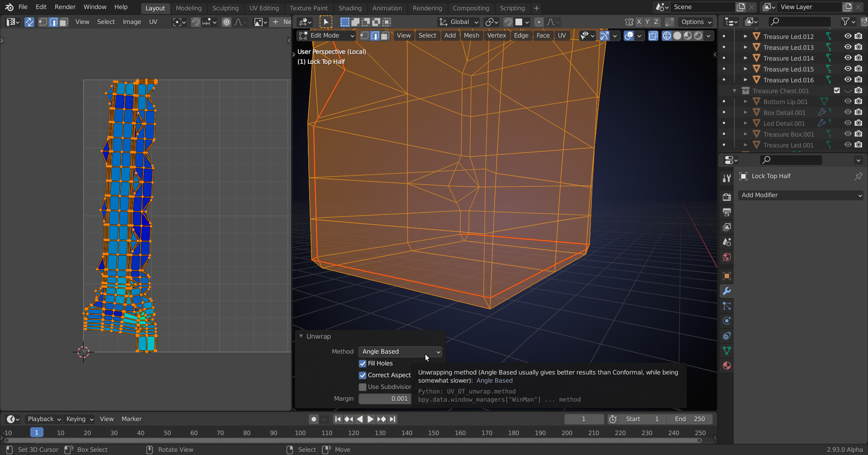This screenshot has height=455, width=868.
Task: Select rendered viewport shading mode
Action: 698,36
